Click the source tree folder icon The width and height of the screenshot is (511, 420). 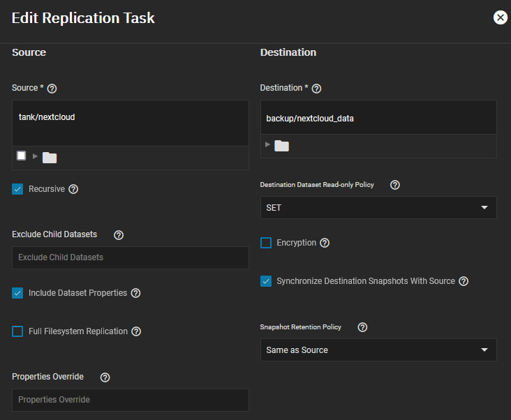tap(50, 158)
